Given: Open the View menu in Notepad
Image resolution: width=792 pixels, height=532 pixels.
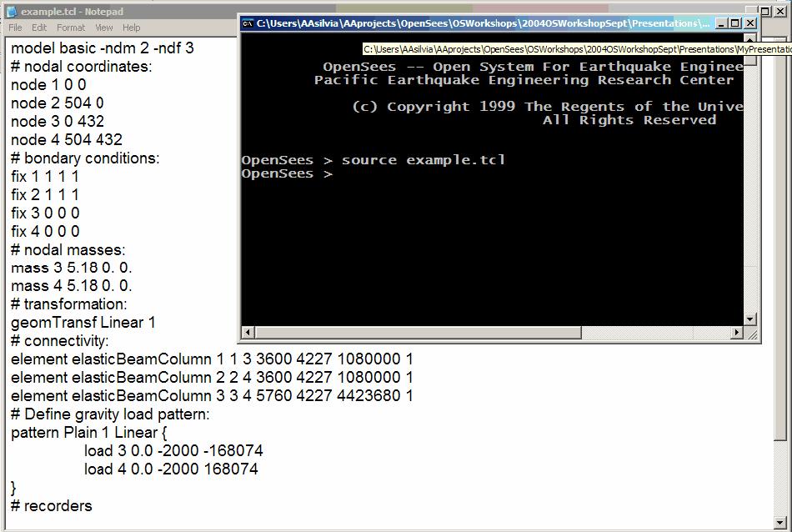Looking at the screenshot, I should coord(104,28).
